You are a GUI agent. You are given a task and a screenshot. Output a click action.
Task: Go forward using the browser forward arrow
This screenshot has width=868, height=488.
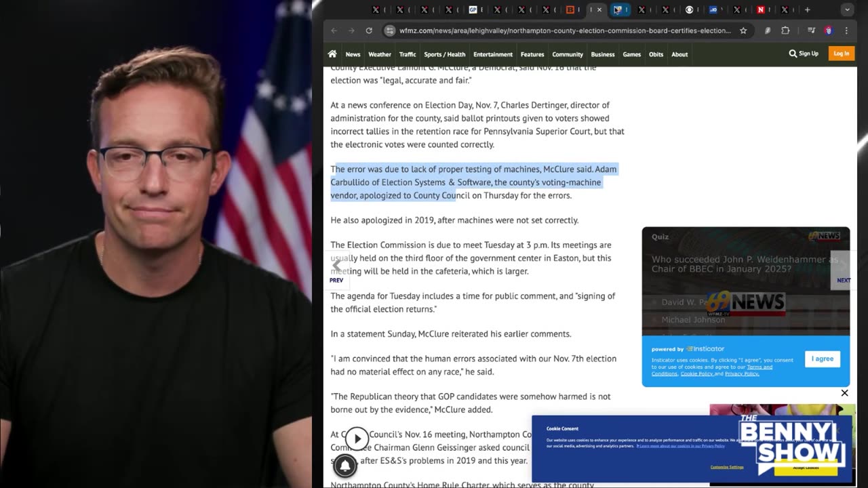coord(351,30)
